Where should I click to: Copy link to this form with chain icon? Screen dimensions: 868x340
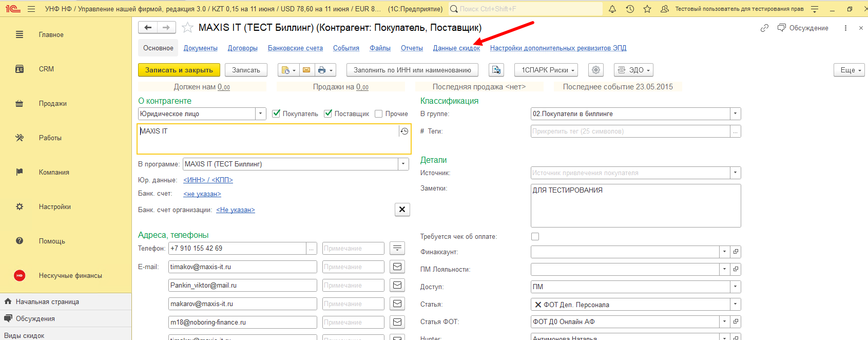click(x=765, y=28)
